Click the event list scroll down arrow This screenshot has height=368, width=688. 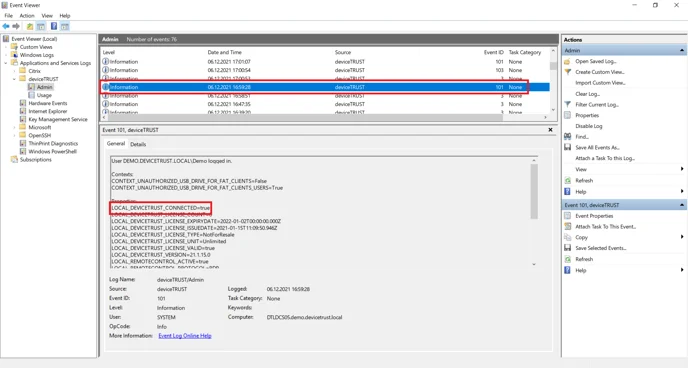point(553,110)
